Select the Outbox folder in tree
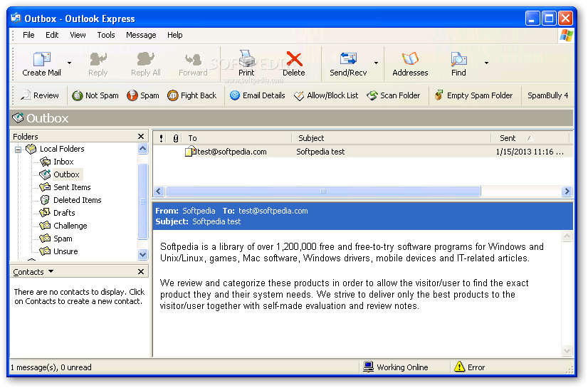 [x=66, y=174]
